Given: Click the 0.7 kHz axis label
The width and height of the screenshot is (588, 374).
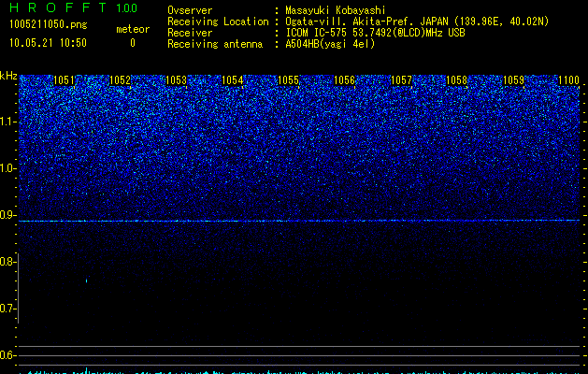Looking at the screenshot, I should [7, 309].
